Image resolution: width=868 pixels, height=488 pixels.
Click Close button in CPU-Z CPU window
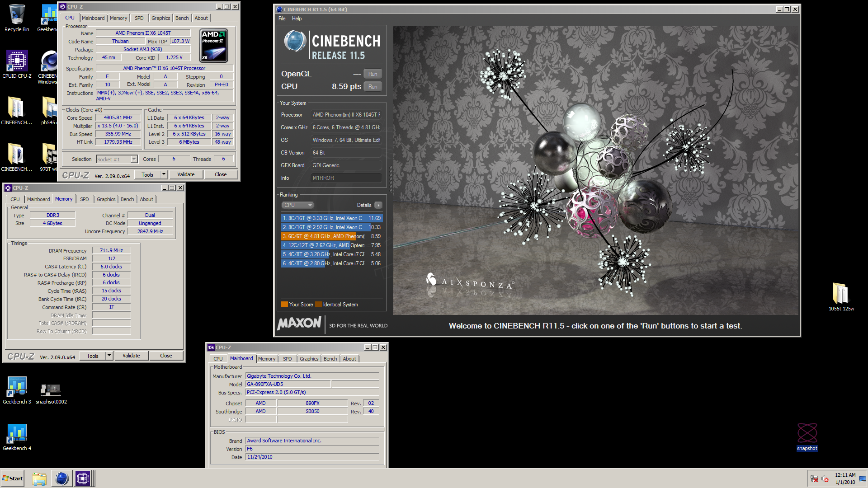pos(221,174)
